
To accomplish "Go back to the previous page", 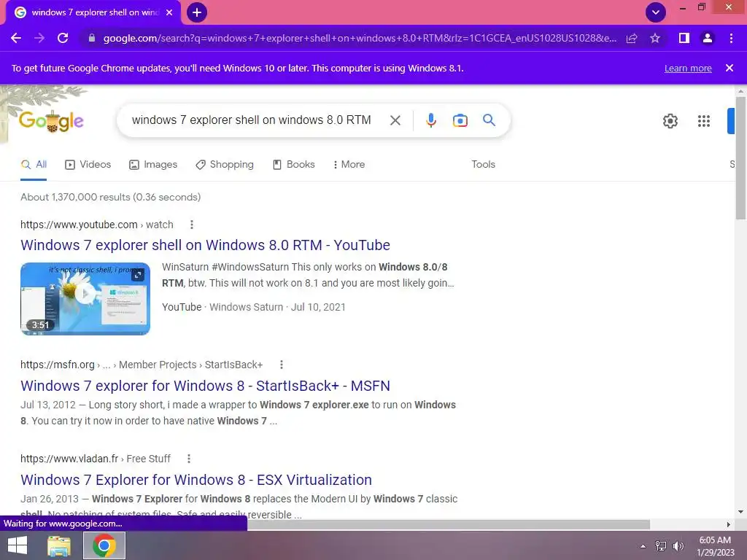I will coord(16,38).
